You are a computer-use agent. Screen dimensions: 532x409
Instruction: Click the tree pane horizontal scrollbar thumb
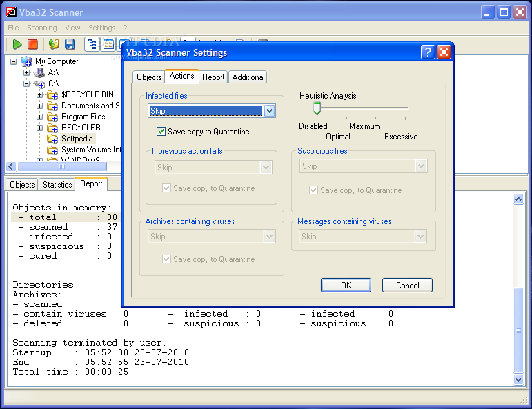pos(62,166)
